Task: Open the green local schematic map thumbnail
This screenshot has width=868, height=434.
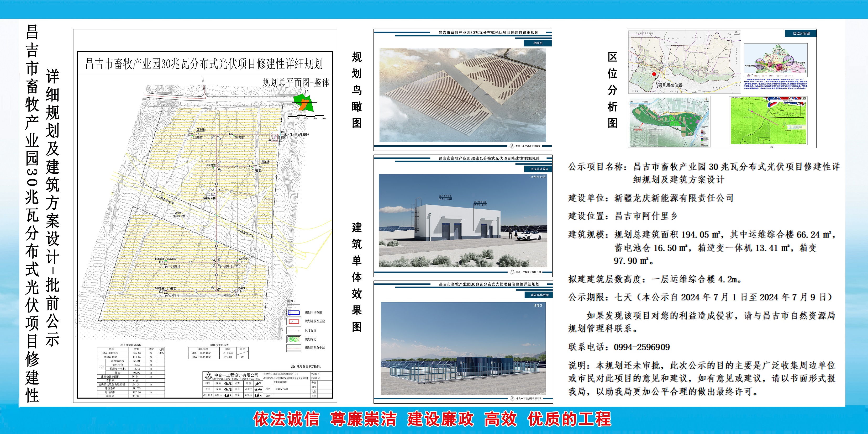Action: pyautogui.click(x=768, y=121)
